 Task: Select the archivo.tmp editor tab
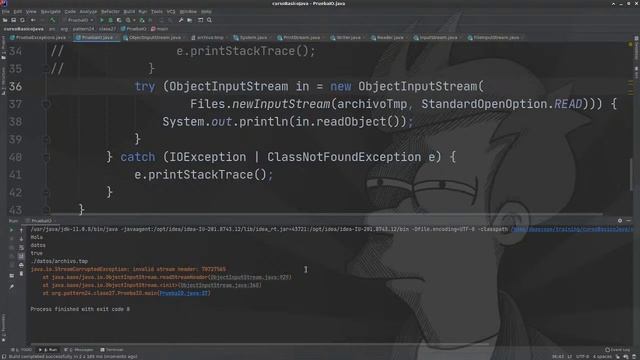[x=209, y=38]
